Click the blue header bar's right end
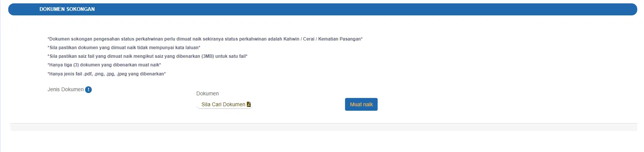644x152 pixels. [629, 9]
